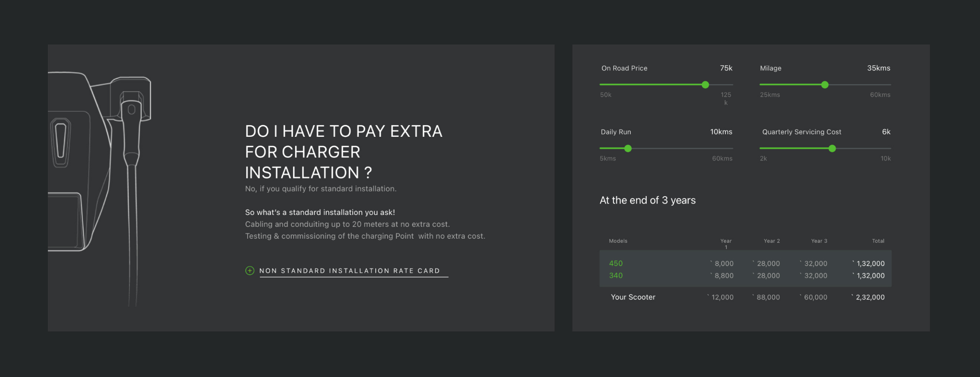The width and height of the screenshot is (980, 377).
Task: Click the 60kms Milage maximum label
Action: point(879,95)
